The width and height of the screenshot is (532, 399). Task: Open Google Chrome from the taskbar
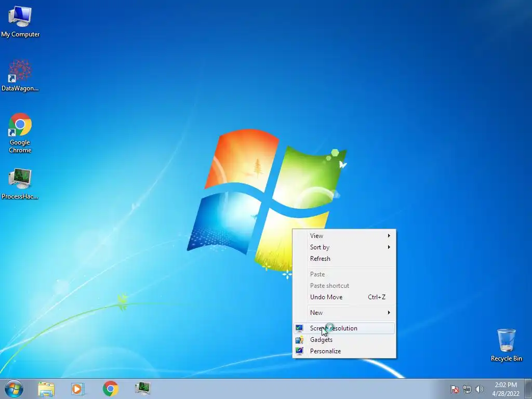tap(110, 389)
